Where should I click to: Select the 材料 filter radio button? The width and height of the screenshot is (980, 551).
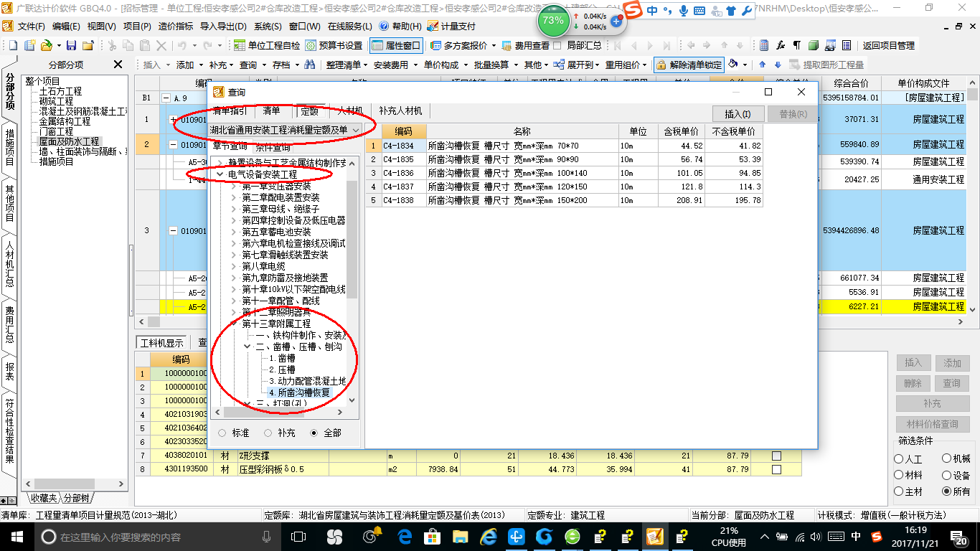(x=899, y=475)
